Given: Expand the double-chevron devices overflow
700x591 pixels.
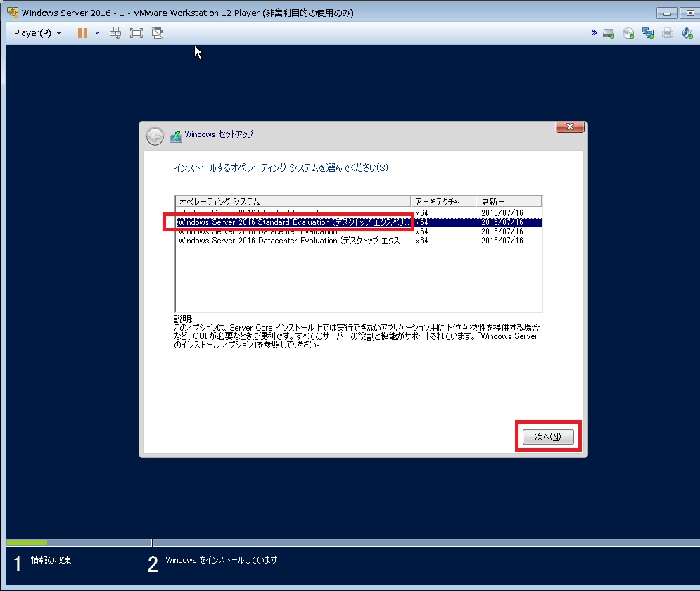Looking at the screenshot, I should 594,32.
